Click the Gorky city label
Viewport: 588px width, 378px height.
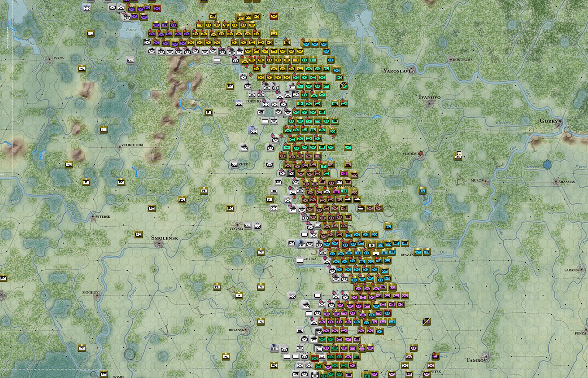tap(549, 121)
